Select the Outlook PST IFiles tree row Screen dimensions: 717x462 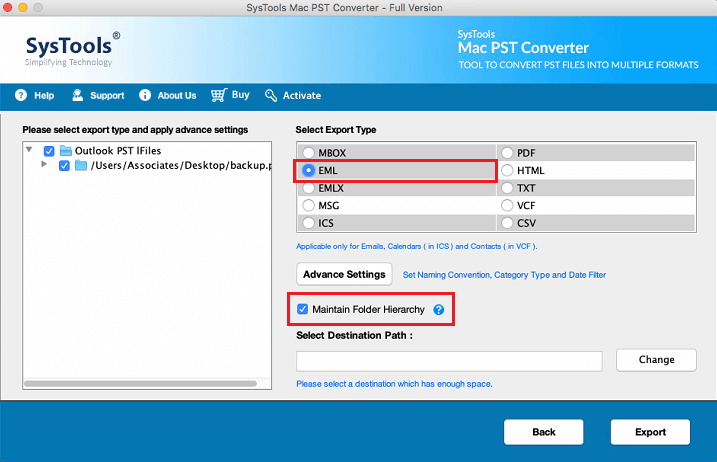pos(147,150)
